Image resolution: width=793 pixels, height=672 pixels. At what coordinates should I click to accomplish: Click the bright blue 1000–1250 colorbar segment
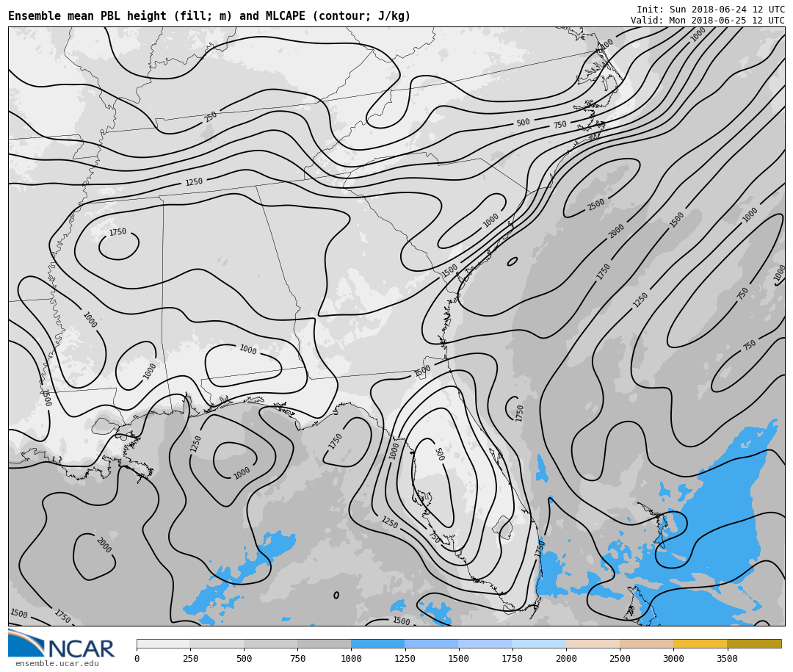pos(377,643)
